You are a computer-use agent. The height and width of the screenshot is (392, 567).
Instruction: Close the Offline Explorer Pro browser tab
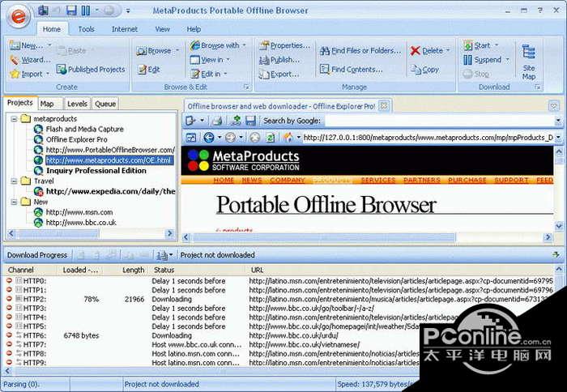point(384,106)
